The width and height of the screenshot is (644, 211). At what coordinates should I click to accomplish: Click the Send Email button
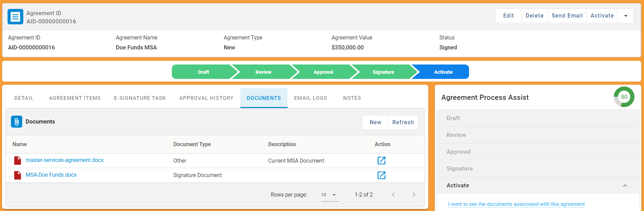coord(567,16)
